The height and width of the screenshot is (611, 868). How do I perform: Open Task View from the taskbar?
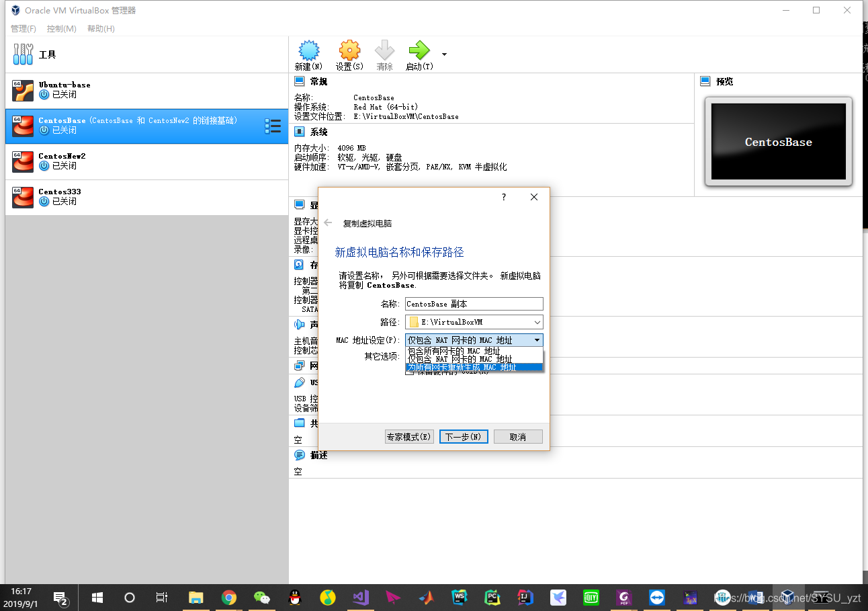(x=161, y=597)
